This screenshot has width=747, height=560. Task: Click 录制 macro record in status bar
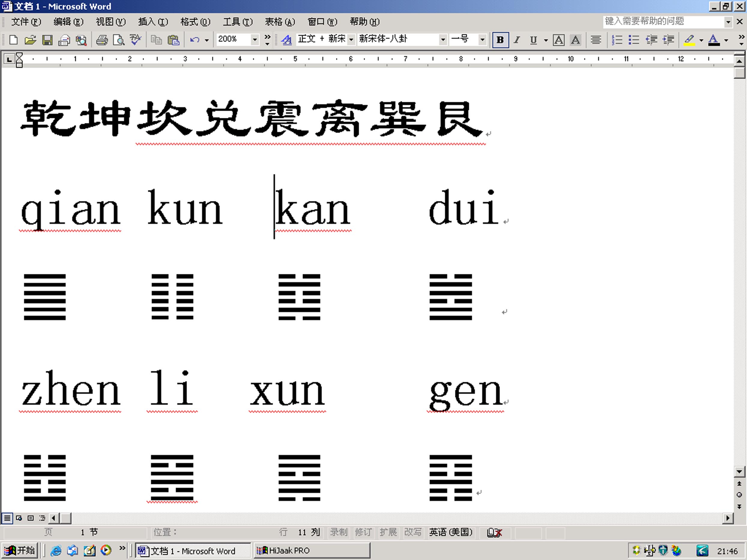(x=338, y=532)
